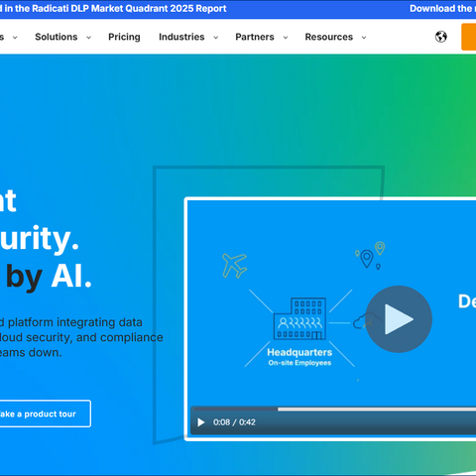Screen dimensions: 476x476
Task: Click the Download the report link in banner
Action: point(442,8)
